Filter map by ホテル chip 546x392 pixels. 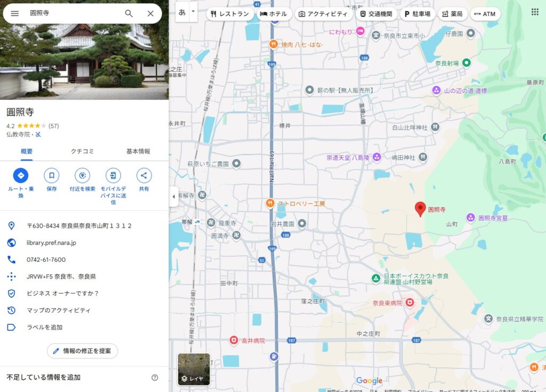click(x=274, y=14)
